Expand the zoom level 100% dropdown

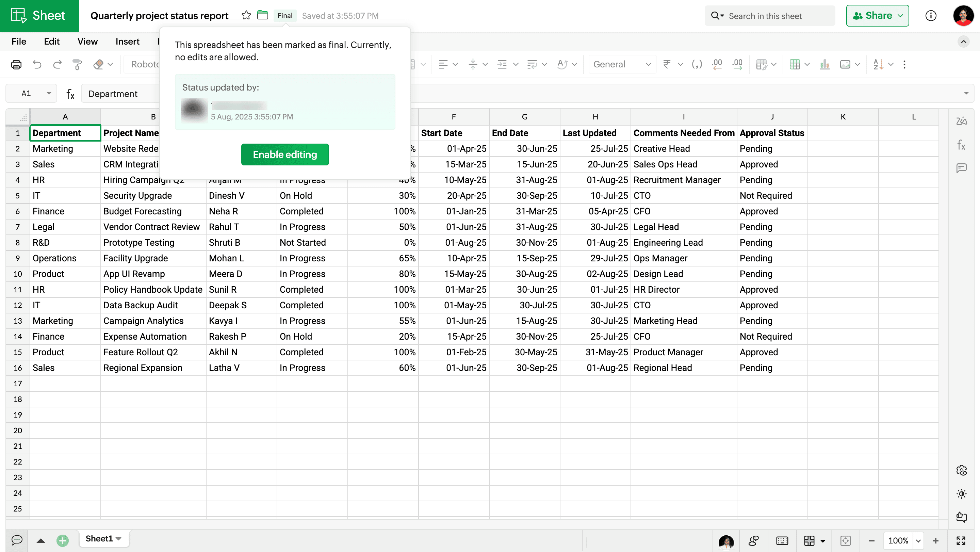coord(918,540)
